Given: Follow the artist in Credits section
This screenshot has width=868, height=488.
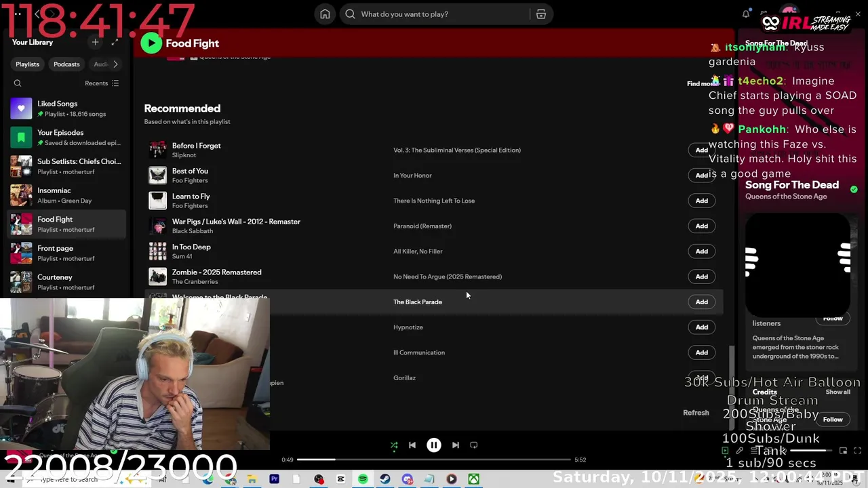Looking at the screenshot, I should point(833,420).
